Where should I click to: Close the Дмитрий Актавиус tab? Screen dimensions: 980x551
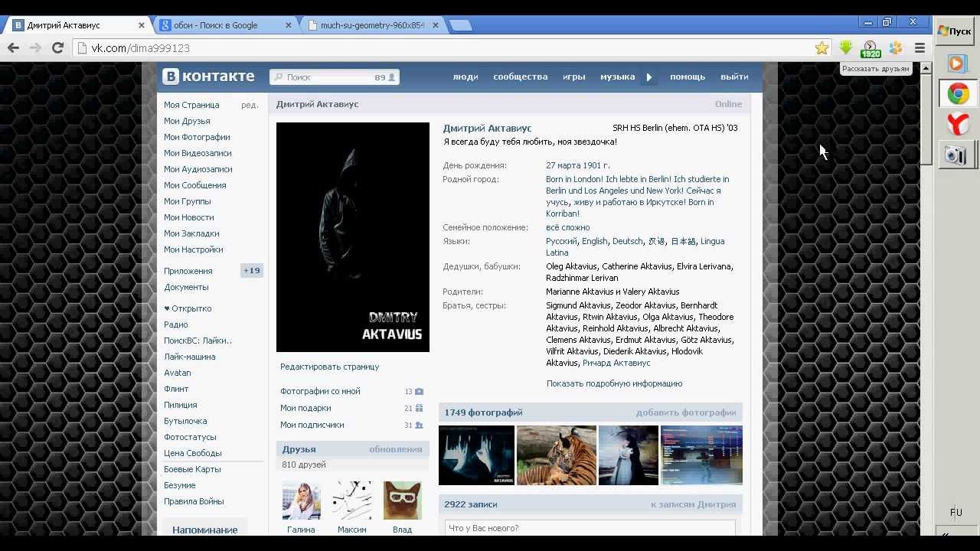[142, 25]
